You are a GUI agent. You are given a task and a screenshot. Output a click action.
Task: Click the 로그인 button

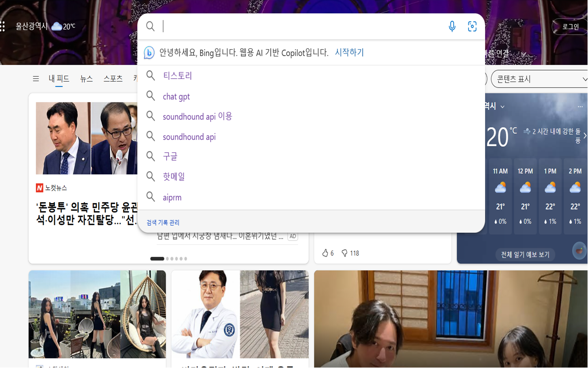[571, 26]
